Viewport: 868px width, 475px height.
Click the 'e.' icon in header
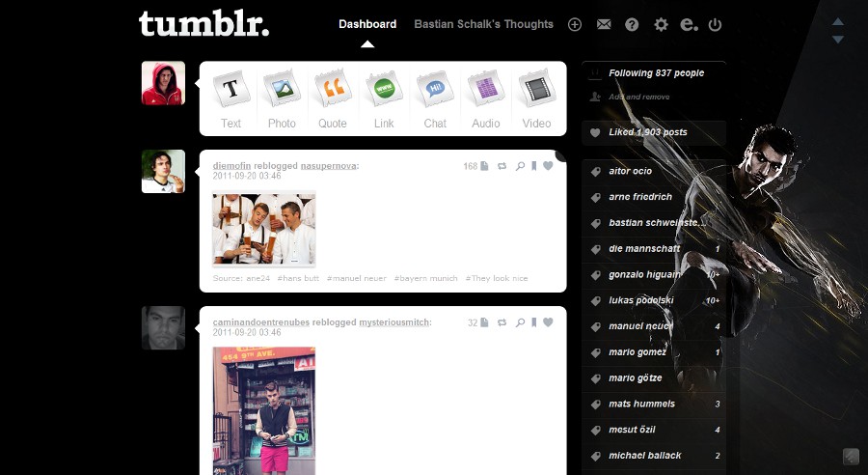pyautogui.click(x=689, y=24)
